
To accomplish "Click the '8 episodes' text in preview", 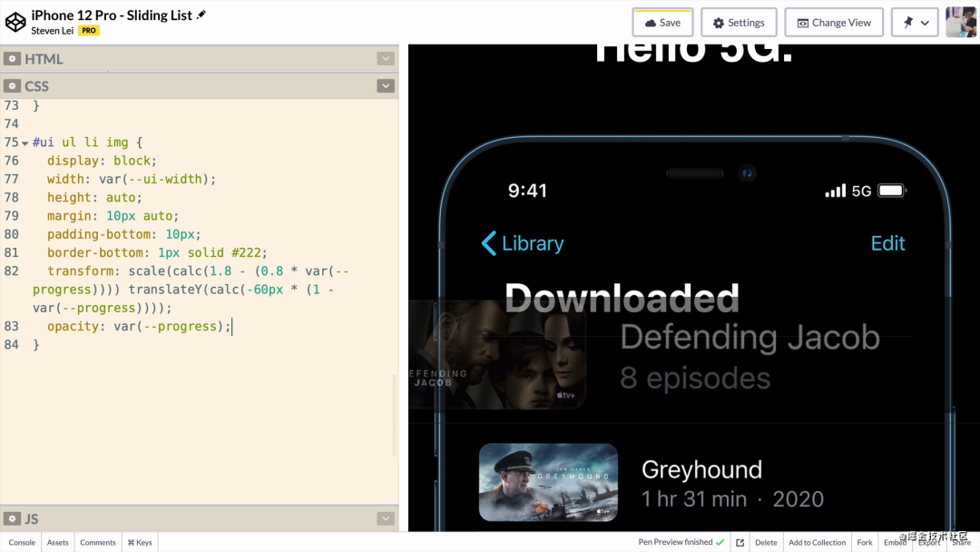I will [x=695, y=379].
